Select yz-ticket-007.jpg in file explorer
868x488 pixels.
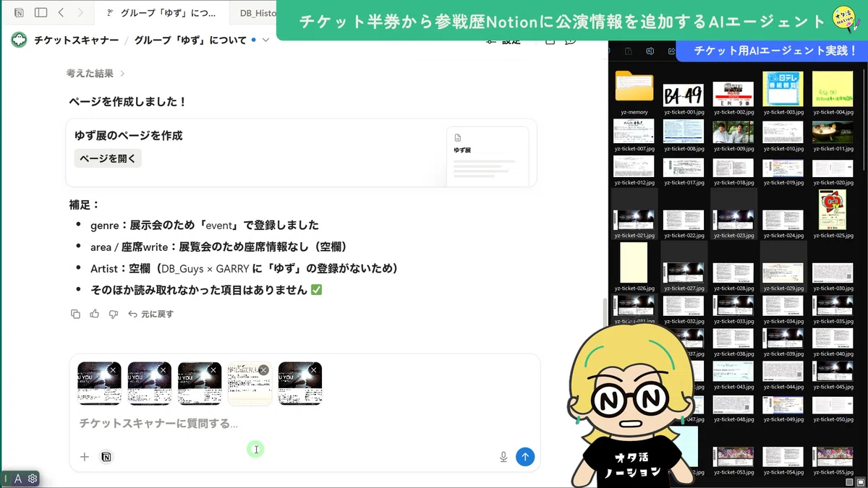634,136
